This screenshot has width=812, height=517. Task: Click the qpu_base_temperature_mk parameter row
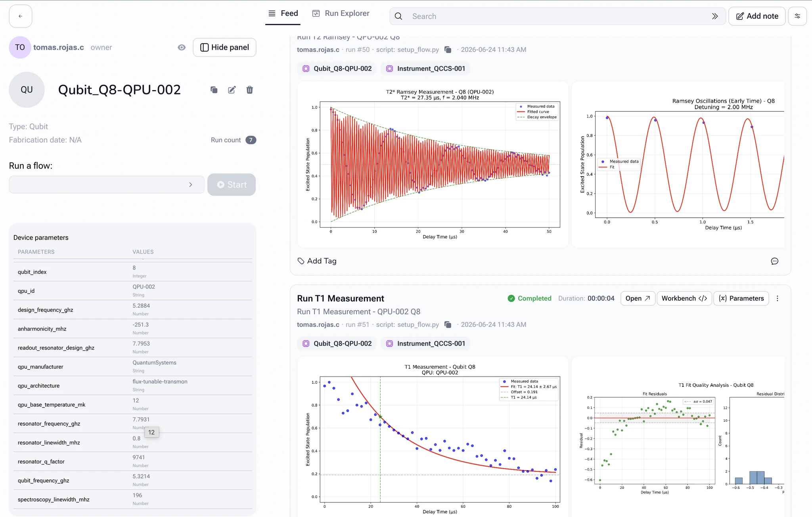pos(133,405)
